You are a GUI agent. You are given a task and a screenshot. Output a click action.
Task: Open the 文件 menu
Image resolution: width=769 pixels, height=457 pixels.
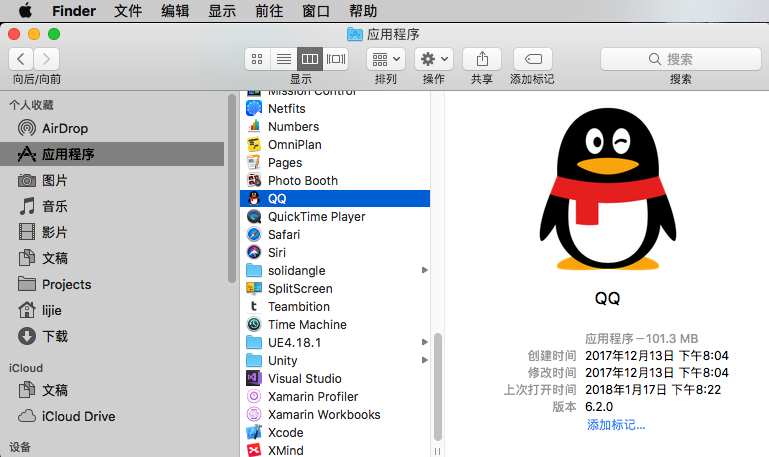tap(128, 11)
